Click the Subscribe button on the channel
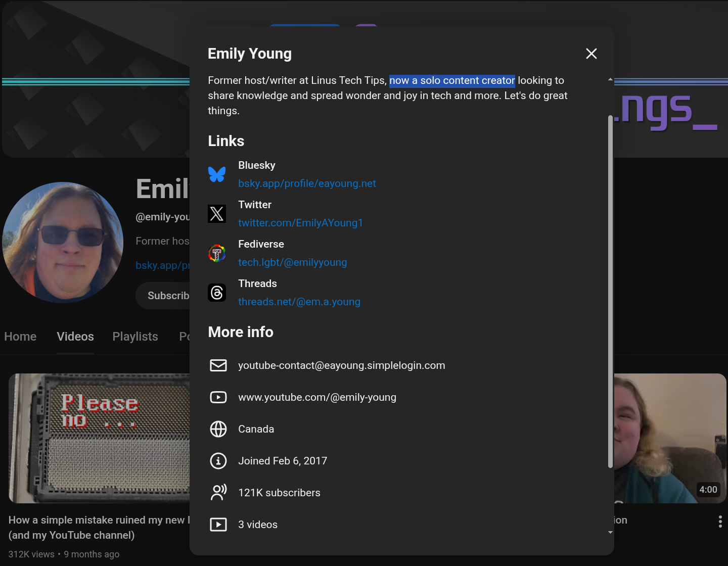The height and width of the screenshot is (566, 728). (163, 296)
